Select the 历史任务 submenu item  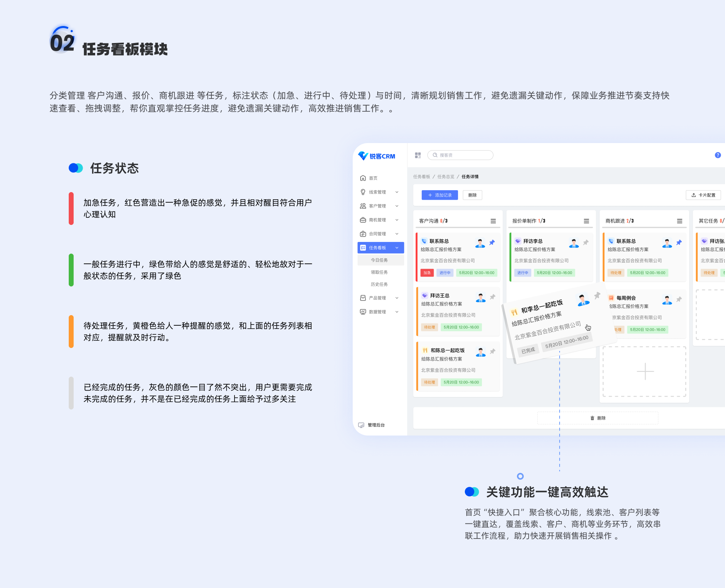coord(379,284)
